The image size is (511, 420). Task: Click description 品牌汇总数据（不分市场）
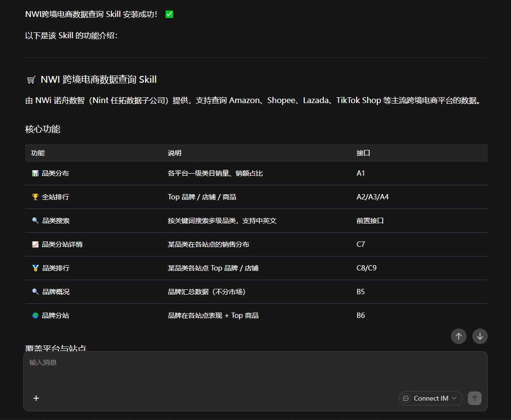(x=207, y=292)
